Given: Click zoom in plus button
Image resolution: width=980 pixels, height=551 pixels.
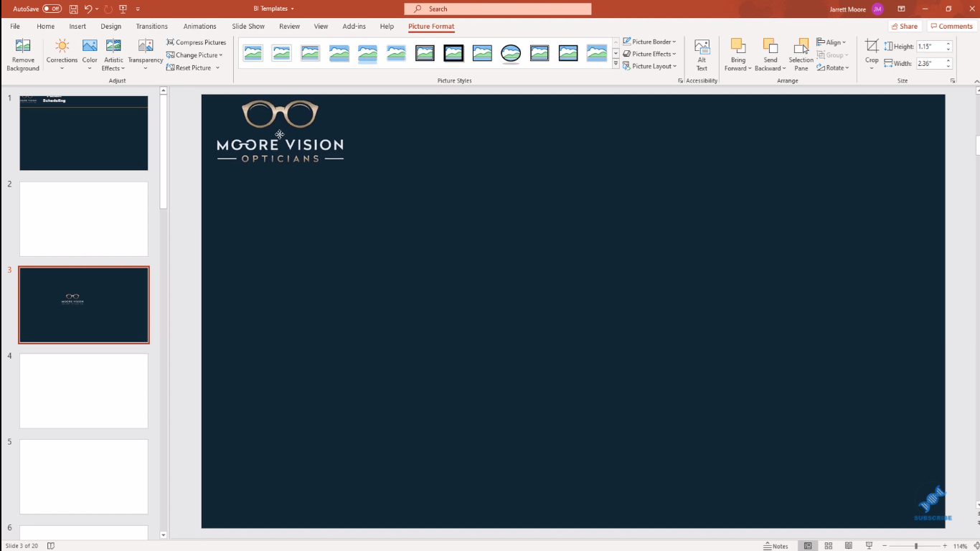Looking at the screenshot, I should pos(946,546).
